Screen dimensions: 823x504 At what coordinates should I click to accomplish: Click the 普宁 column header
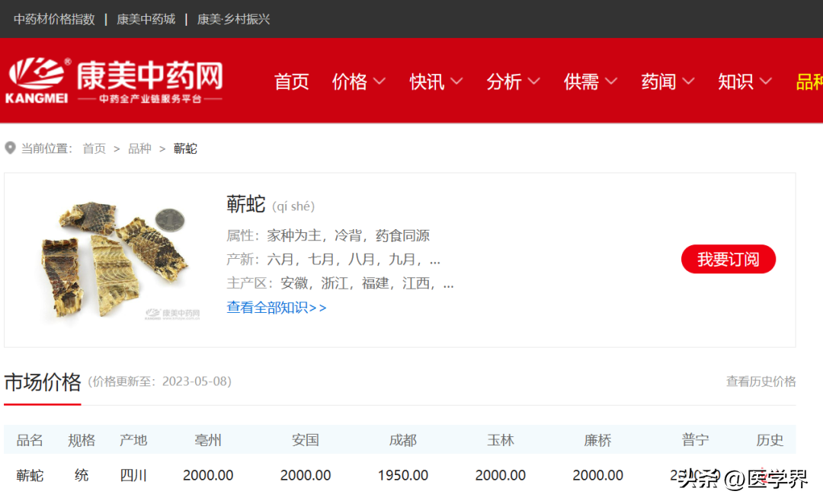(x=696, y=440)
